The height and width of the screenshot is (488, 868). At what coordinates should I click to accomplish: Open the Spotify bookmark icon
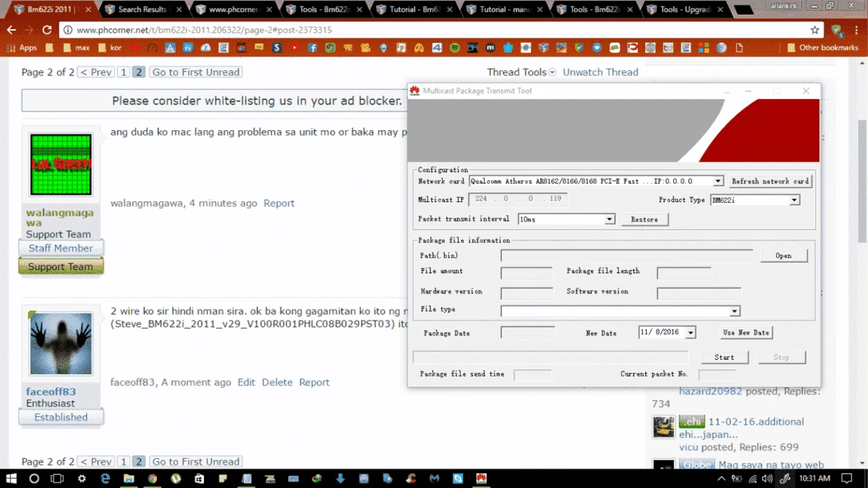[x=455, y=48]
